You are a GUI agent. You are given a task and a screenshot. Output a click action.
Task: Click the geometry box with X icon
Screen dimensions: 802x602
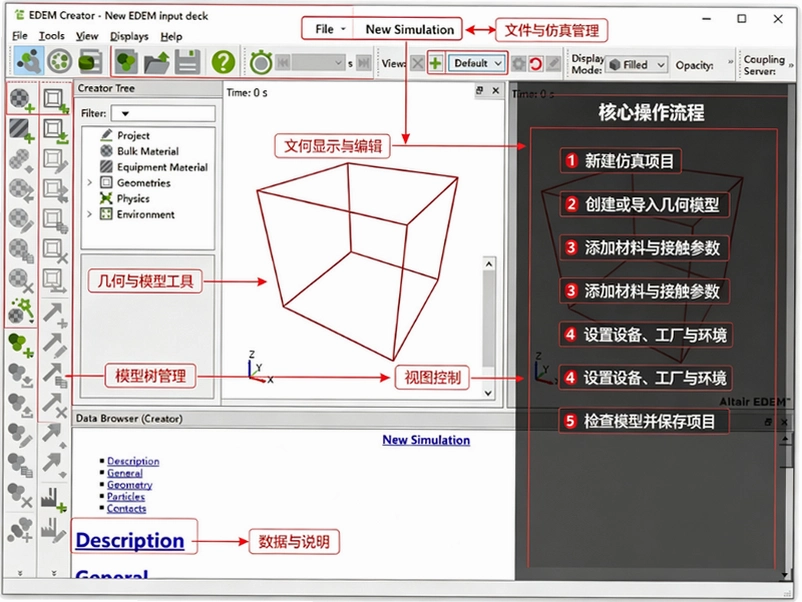[x=55, y=250]
